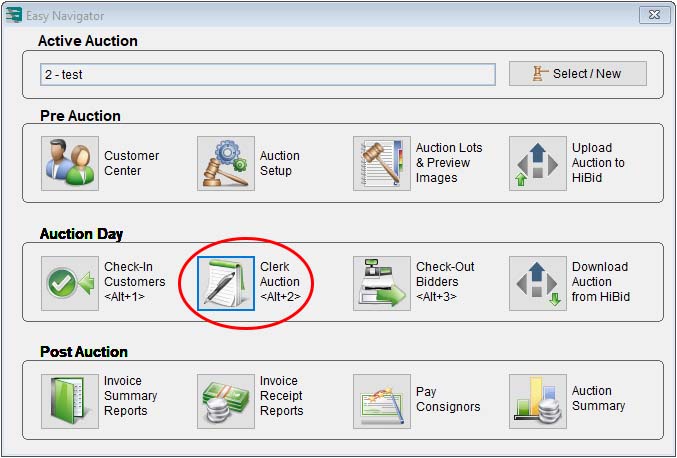
Task: Open Pay Consignors check icon
Action: point(382,401)
